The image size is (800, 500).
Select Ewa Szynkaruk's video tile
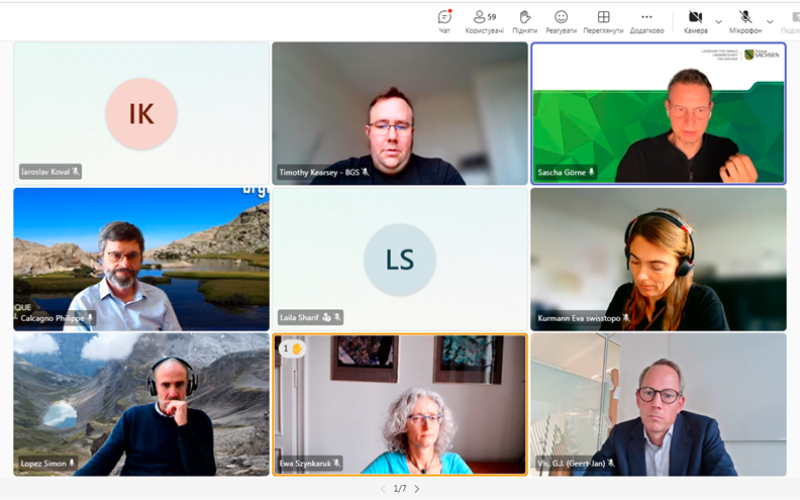(400, 405)
